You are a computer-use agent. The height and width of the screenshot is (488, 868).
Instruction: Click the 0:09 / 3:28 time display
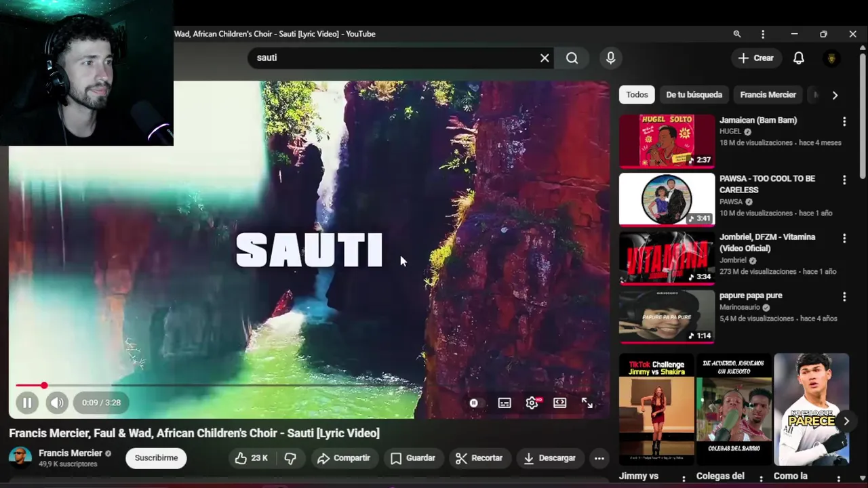point(101,403)
